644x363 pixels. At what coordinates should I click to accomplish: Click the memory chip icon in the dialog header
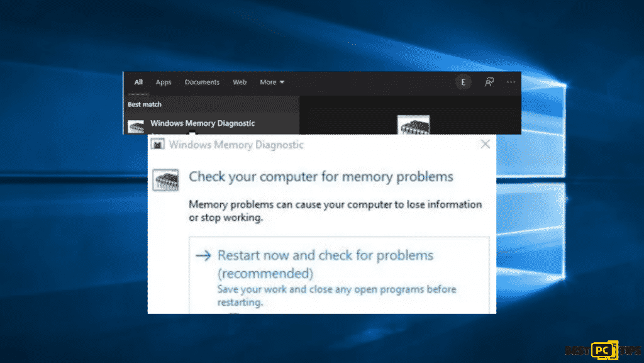pyautogui.click(x=166, y=180)
